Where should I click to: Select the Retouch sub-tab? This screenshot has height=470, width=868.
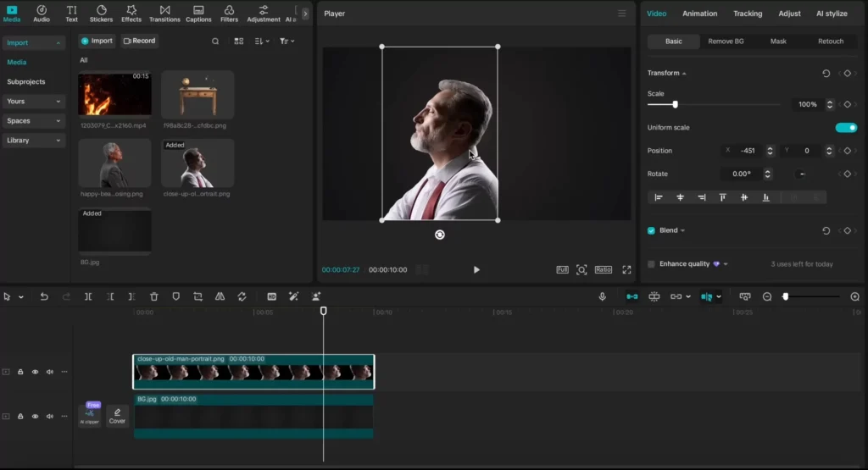coord(831,41)
